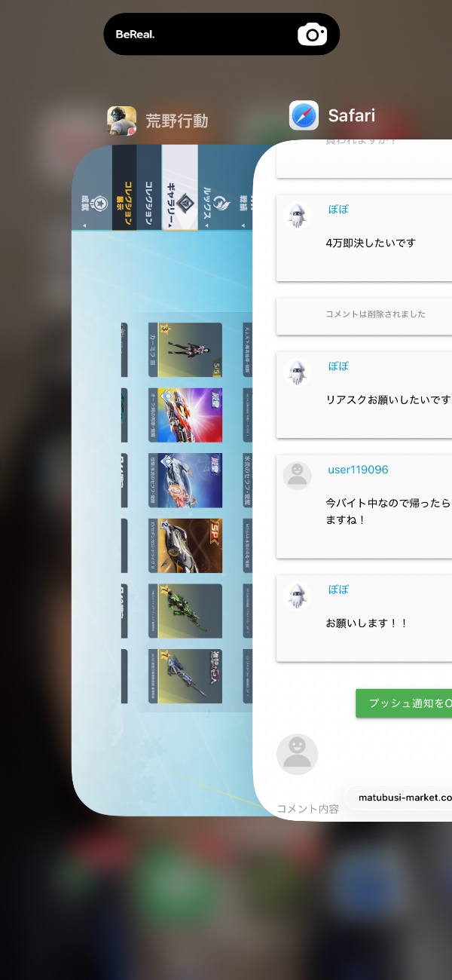This screenshot has width=452, height=980.
Task: Tap the コメント内容 input field
Action: tap(309, 809)
